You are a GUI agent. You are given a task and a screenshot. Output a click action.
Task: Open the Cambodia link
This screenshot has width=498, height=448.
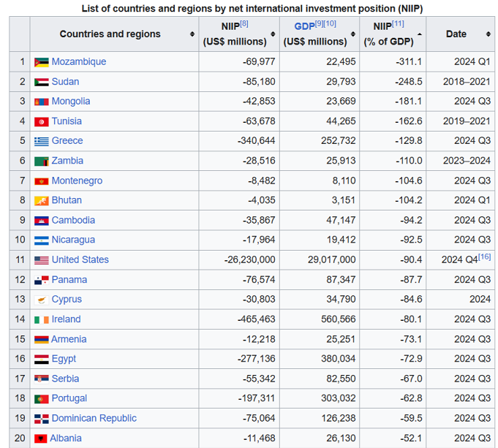click(x=73, y=221)
